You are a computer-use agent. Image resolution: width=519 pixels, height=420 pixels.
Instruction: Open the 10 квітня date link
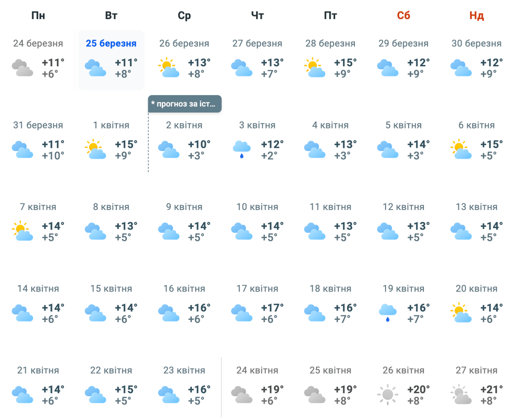(257, 207)
